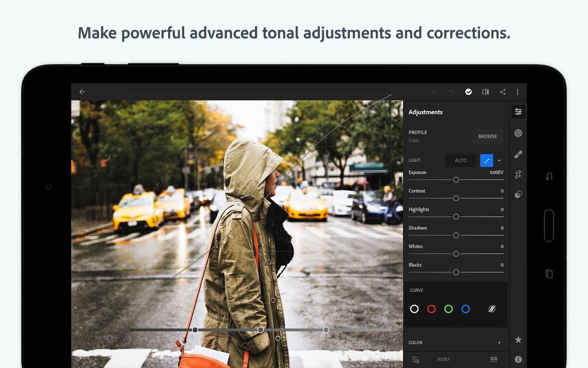Expand the Color section arrow

(x=499, y=343)
